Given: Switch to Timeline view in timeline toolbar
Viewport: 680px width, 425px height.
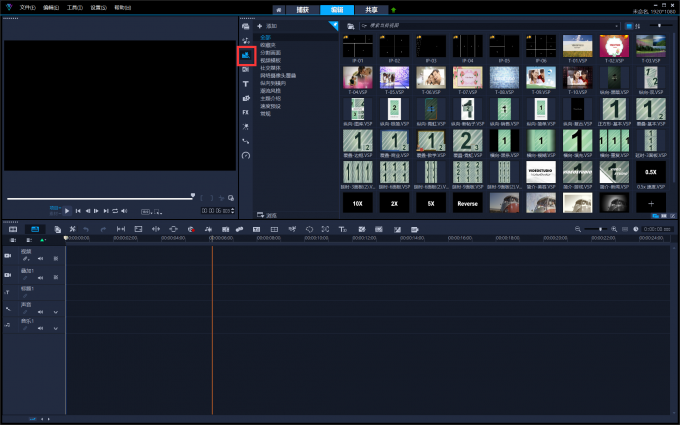Looking at the screenshot, I should click(x=35, y=229).
